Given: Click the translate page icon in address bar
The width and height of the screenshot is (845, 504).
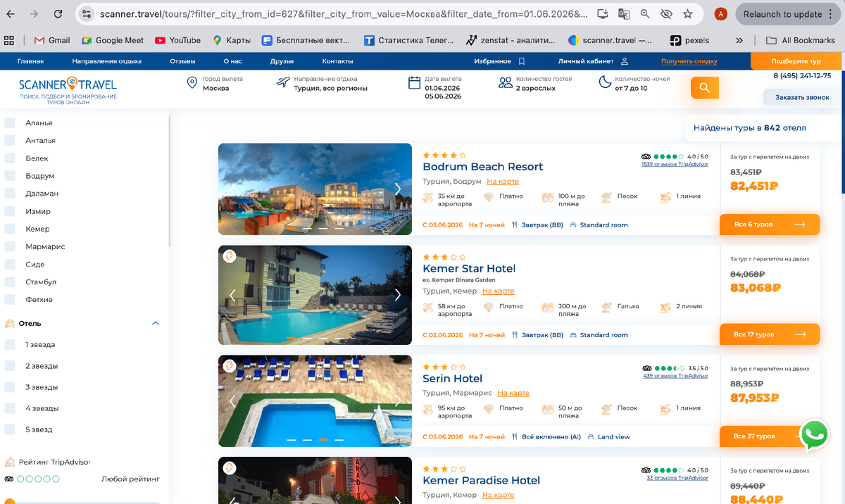Looking at the screenshot, I should (x=624, y=14).
